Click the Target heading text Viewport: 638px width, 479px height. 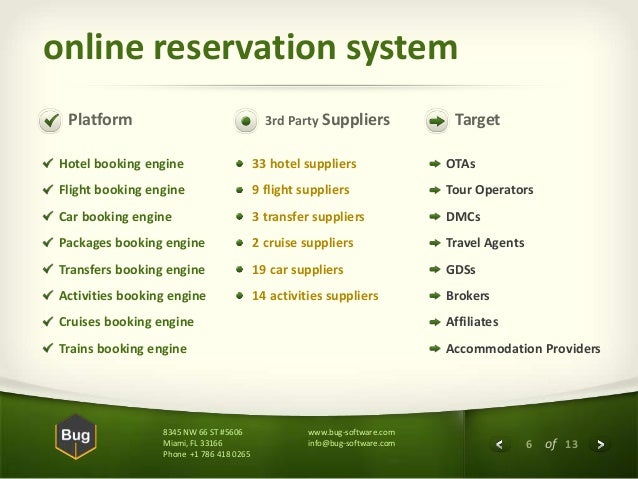[x=477, y=120]
